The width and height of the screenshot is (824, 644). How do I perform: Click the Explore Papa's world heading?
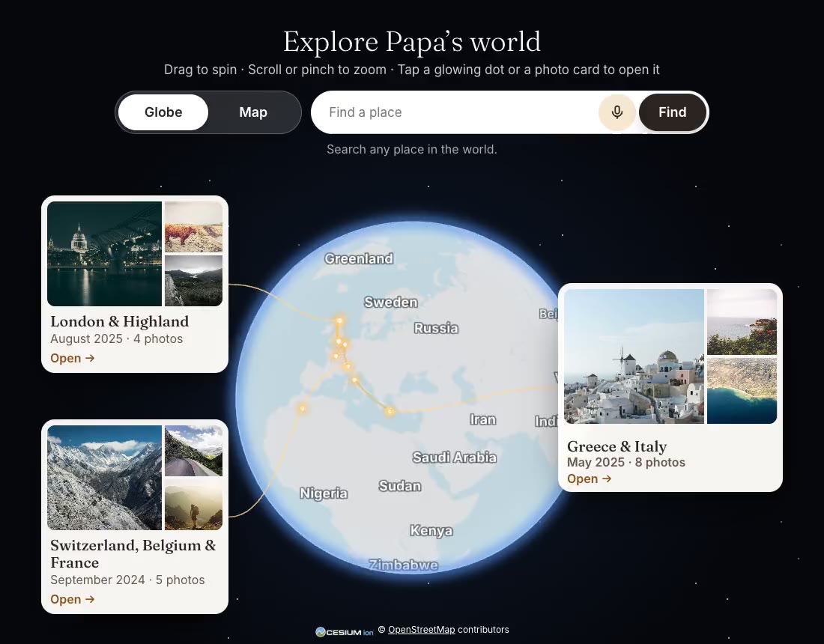point(412,41)
